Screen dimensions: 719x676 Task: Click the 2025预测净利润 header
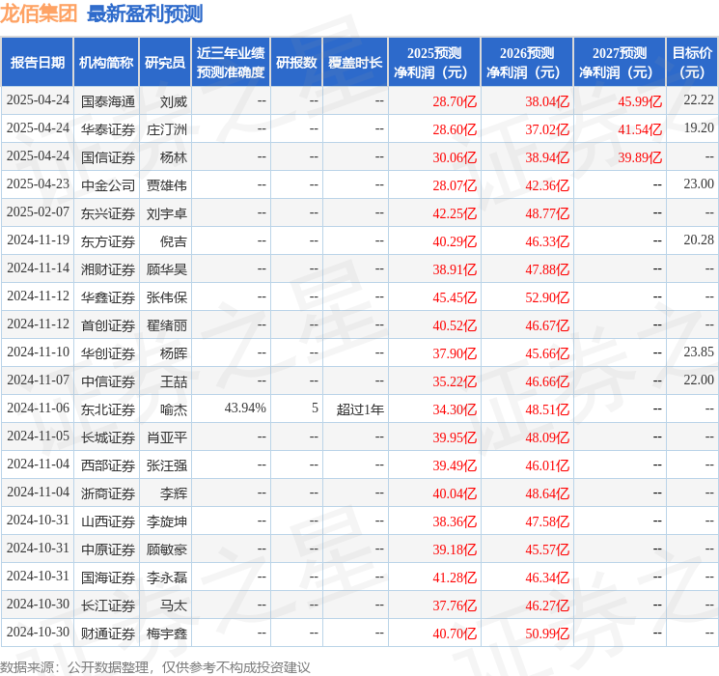(x=434, y=62)
